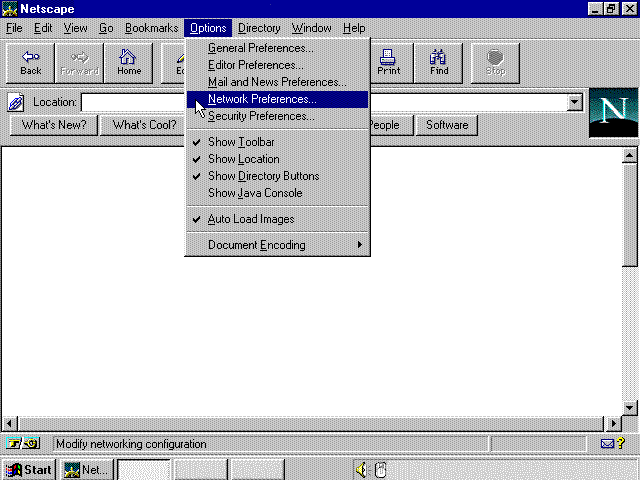Image resolution: width=640 pixels, height=480 pixels.
Task: Choose Network Preferences menu entry
Action: tap(278, 99)
